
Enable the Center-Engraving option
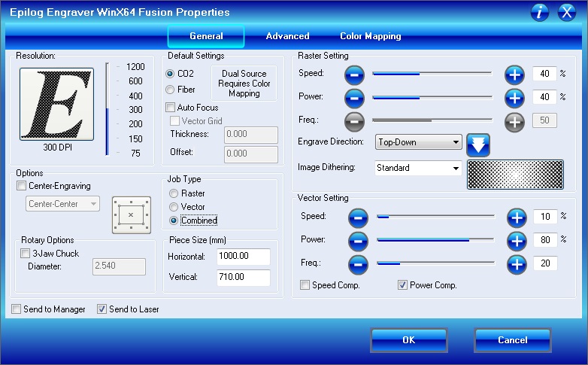point(21,186)
